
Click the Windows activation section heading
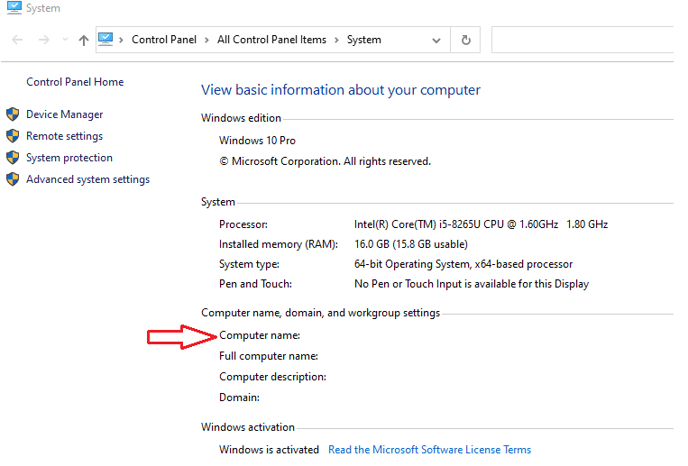point(248,427)
